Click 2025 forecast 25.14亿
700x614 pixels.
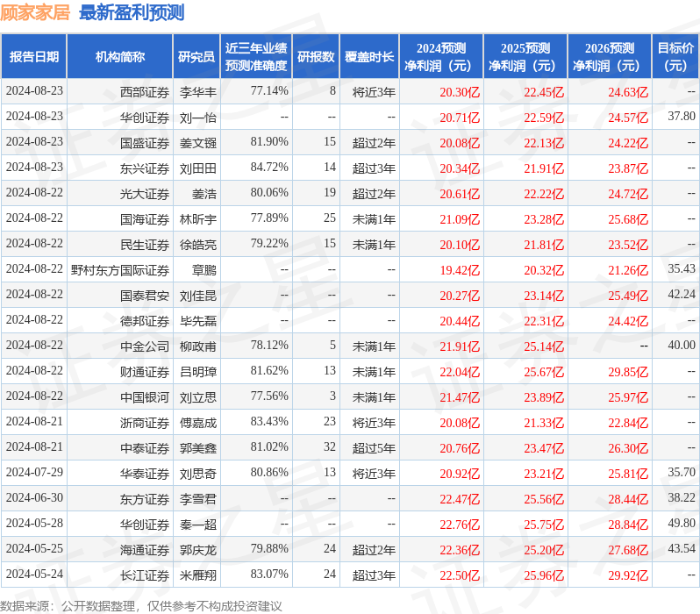click(x=544, y=346)
